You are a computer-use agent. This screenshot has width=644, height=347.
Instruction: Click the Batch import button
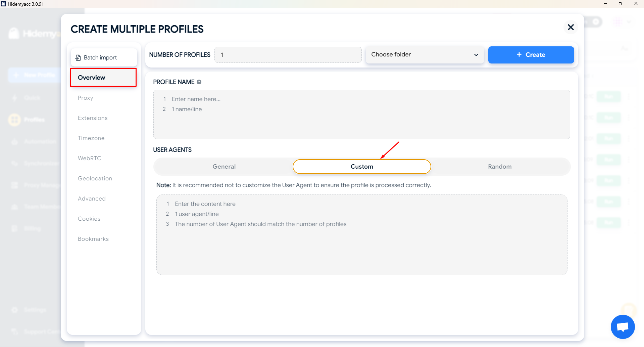(104, 57)
